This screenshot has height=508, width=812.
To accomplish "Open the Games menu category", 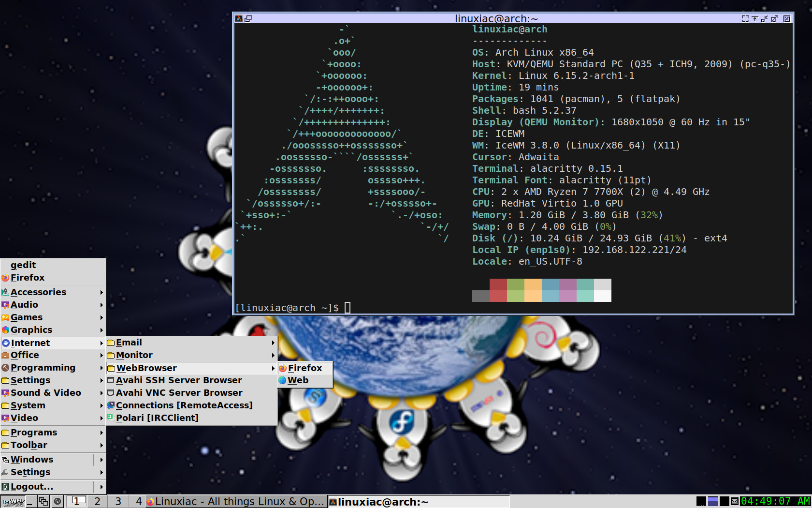I will point(53,317).
